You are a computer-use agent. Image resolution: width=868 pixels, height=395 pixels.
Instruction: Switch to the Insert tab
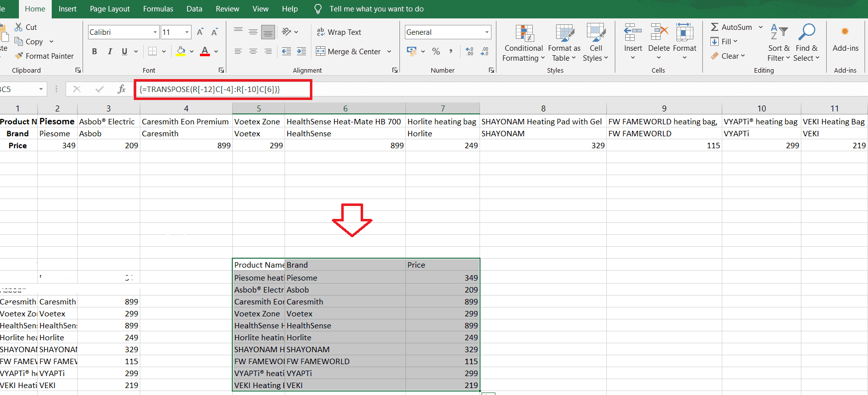click(x=68, y=9)
